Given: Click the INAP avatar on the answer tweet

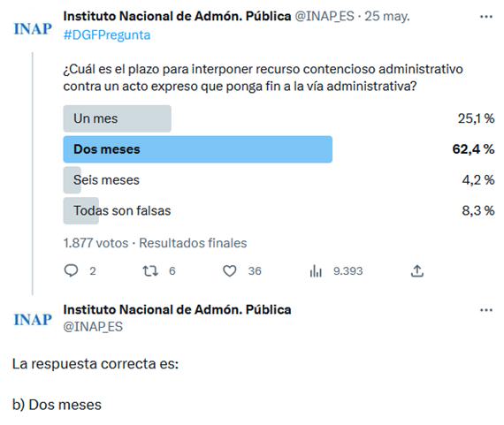Looking at the screenshot, I should [33, 320].
